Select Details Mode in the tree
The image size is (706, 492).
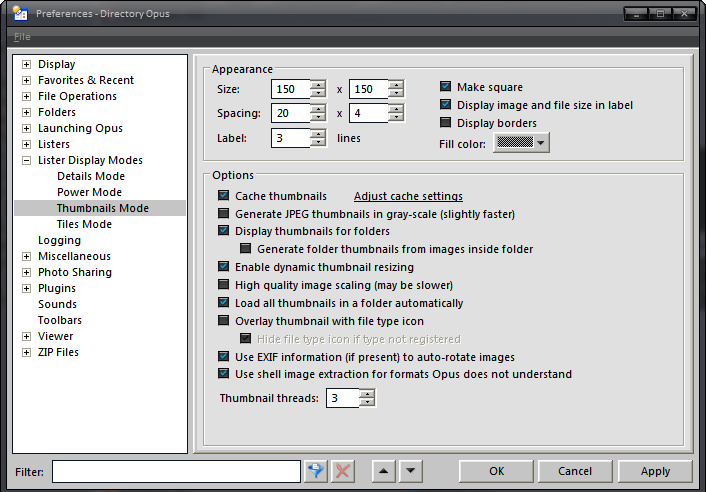pyautogui.click(x=91, y=176)
